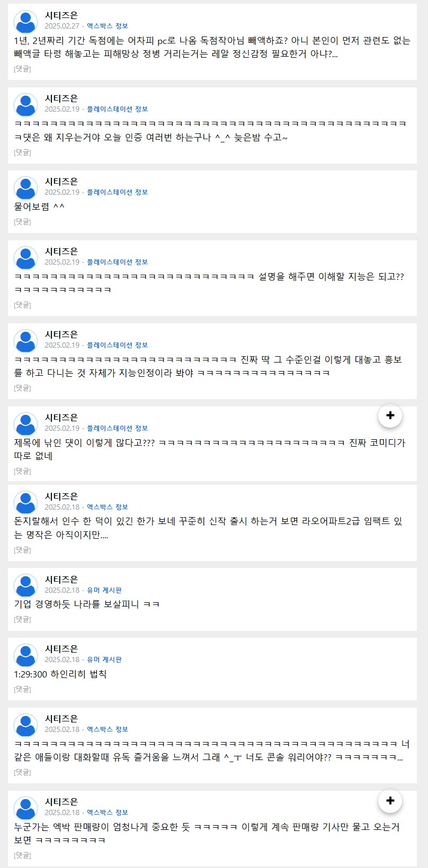
Task: Expand [댓글] under the first comment
Action: pyautogui.click(x=22, y=68)
